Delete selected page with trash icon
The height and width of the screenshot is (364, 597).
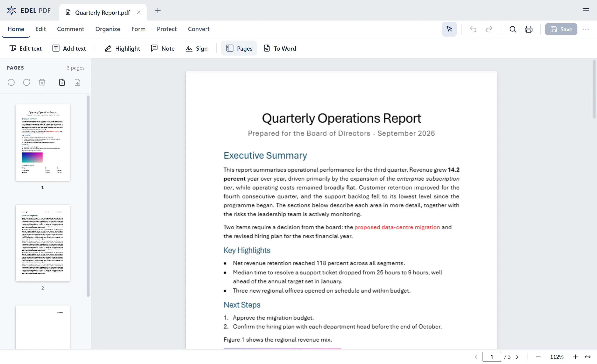[42, 82]
